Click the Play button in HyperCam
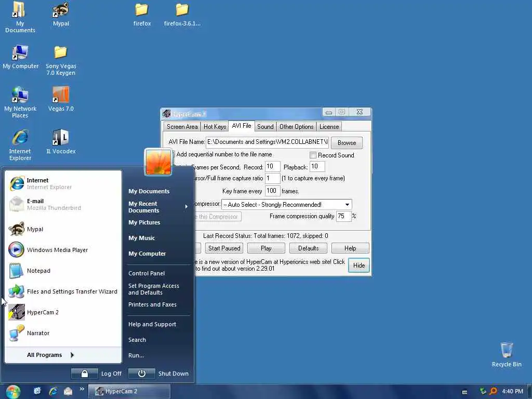The width and height of the screenshot is (532, 399). [x=266, y=248]
